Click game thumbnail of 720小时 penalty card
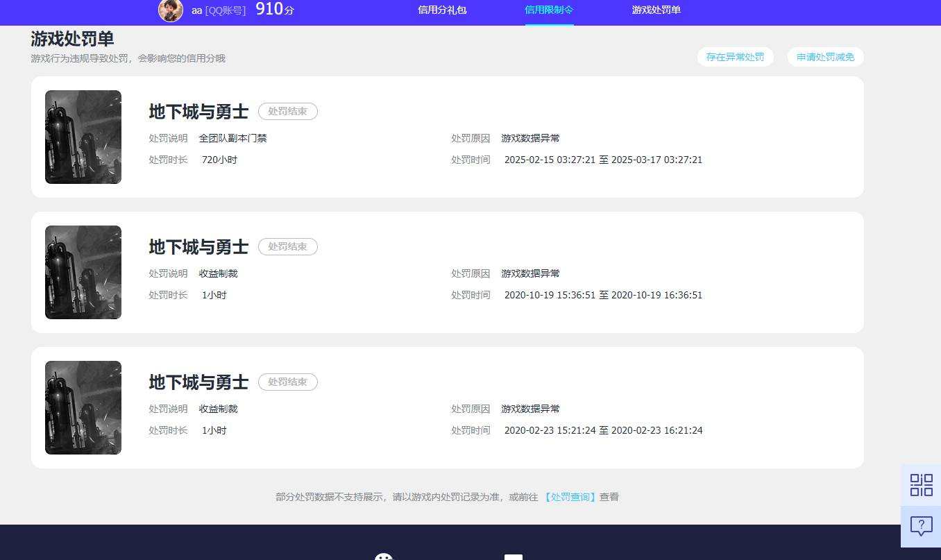The width and height of the screenshot is (941, 560). tap(83, 137)
